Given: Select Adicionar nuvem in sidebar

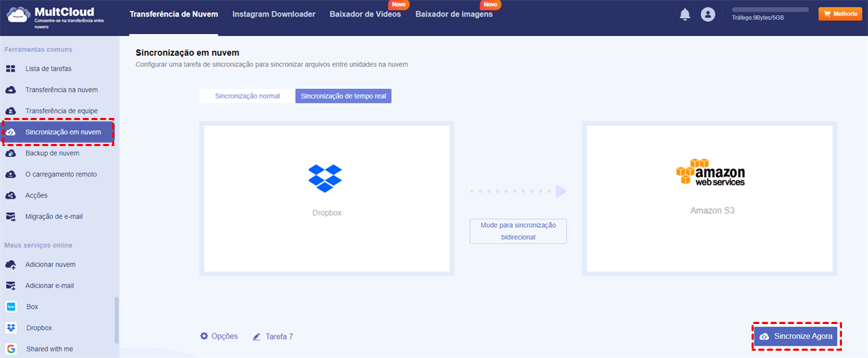Looking at the screenshot, I should pyautogui.click(x=50, y=265).
